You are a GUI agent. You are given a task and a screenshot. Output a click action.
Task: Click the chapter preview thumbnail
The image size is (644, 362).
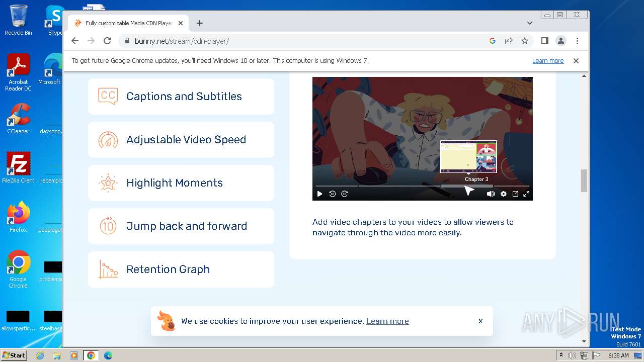tap(468, 157)
